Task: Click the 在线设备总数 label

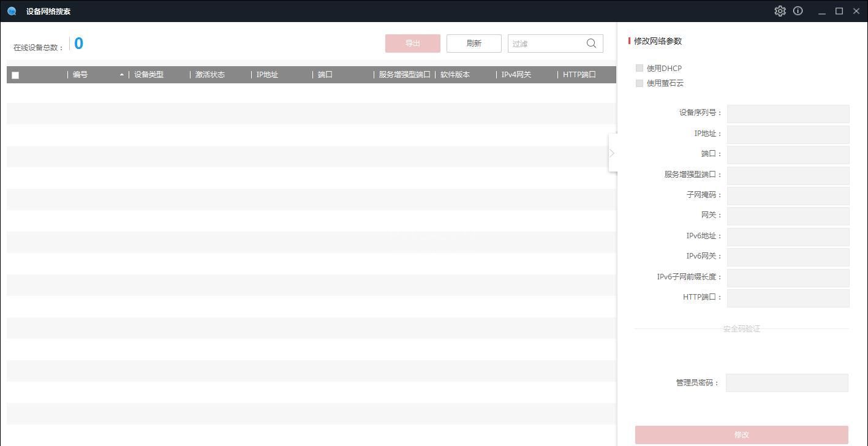Action: [39, 48]
